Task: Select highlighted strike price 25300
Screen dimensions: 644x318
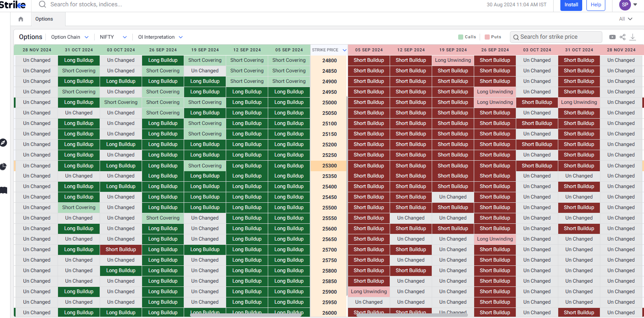Action: pyautogui.click(x=330, y=166)
